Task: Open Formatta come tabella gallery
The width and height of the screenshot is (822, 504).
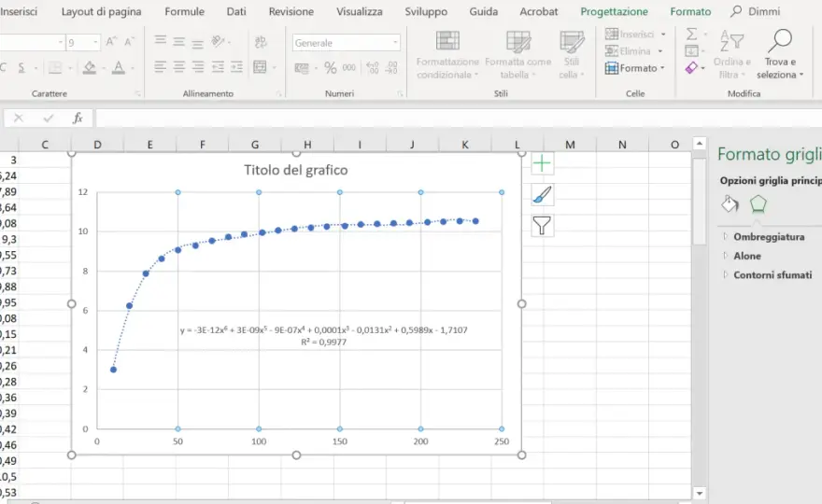Action: coord(517,54)
